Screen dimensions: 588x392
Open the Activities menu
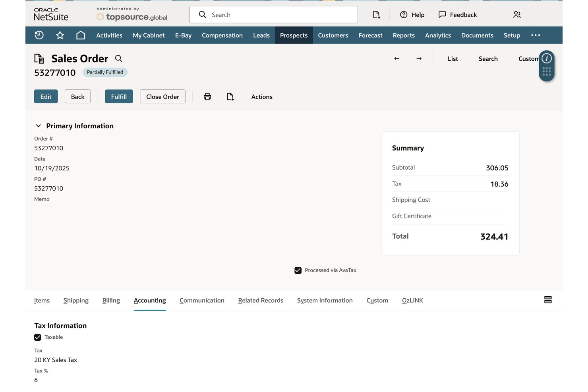click(x=109, y=35)
